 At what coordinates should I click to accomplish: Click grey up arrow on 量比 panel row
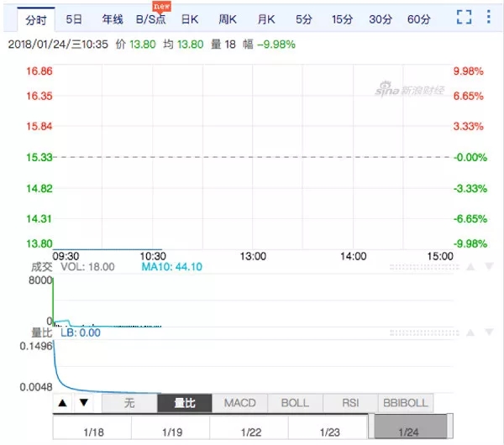(x=470, y=333)
